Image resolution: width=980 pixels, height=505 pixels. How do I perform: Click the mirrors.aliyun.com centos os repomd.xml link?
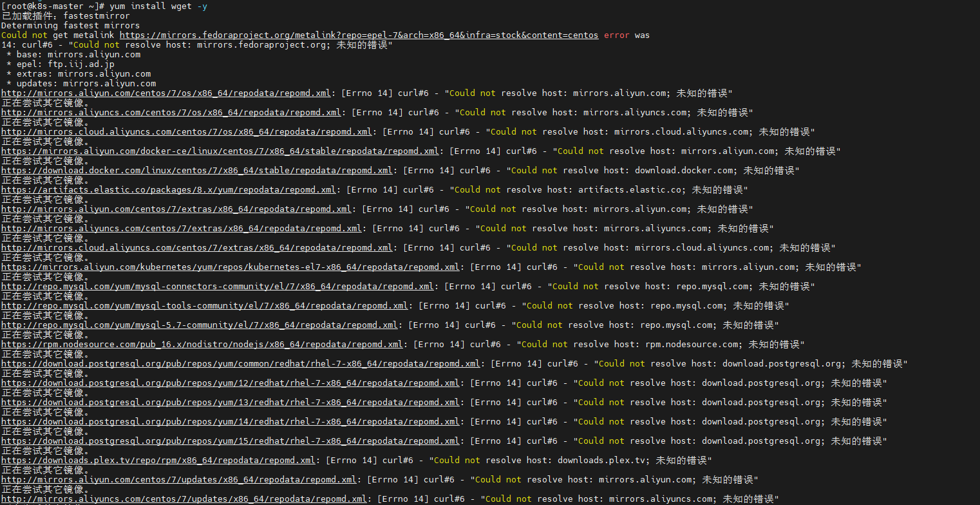point(166,93)
